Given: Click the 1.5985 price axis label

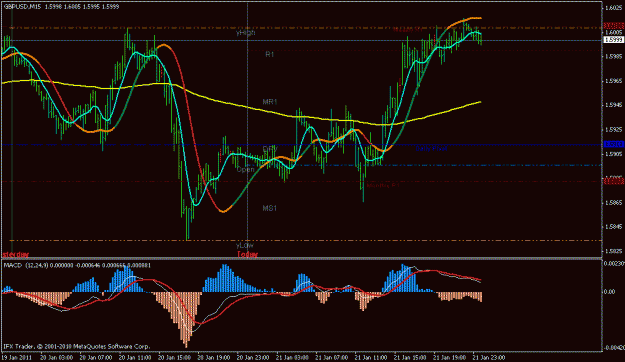Looking at the screenshot, I should coord(613,57).
